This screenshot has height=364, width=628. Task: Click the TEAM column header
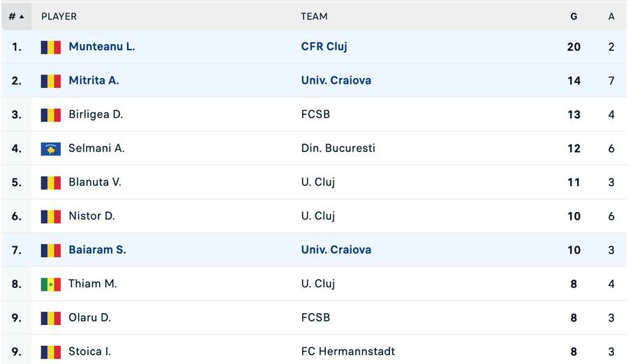pos(314,17)
